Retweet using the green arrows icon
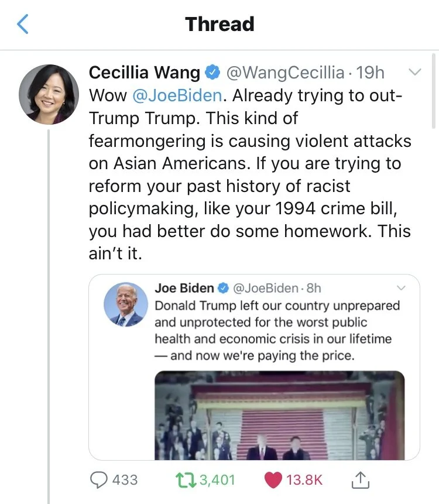The image size is (439, 504). (186, 480)
